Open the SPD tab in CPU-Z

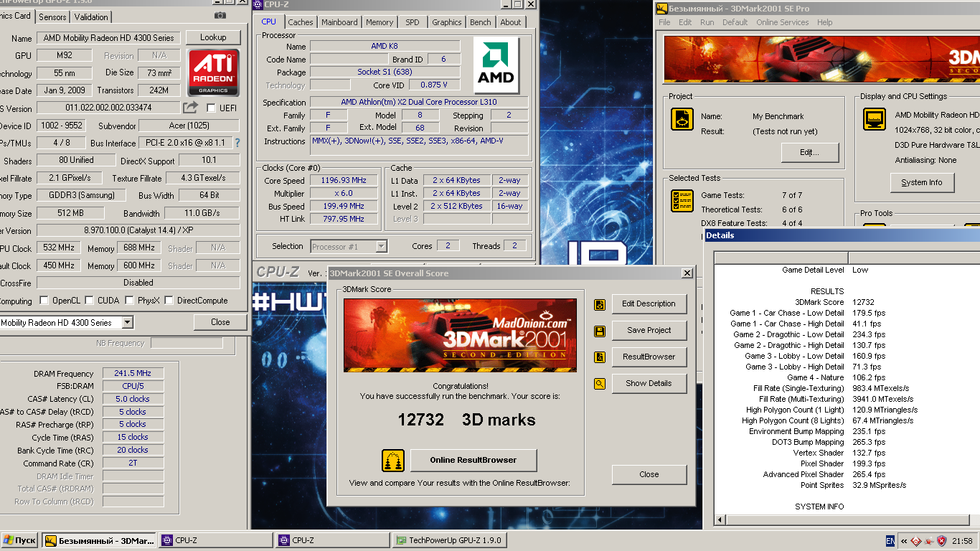click(413, 22)
